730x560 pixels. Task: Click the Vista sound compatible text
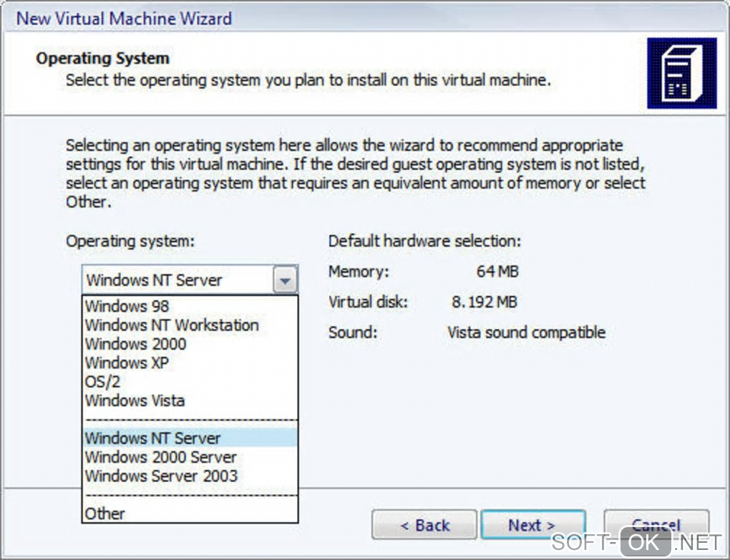(526, 333)
